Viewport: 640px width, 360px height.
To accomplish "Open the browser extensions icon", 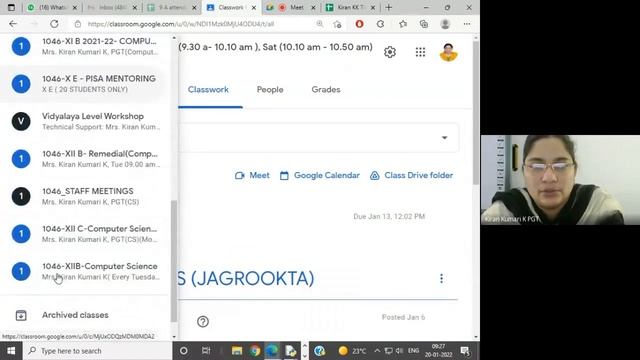I will (380, 24).
